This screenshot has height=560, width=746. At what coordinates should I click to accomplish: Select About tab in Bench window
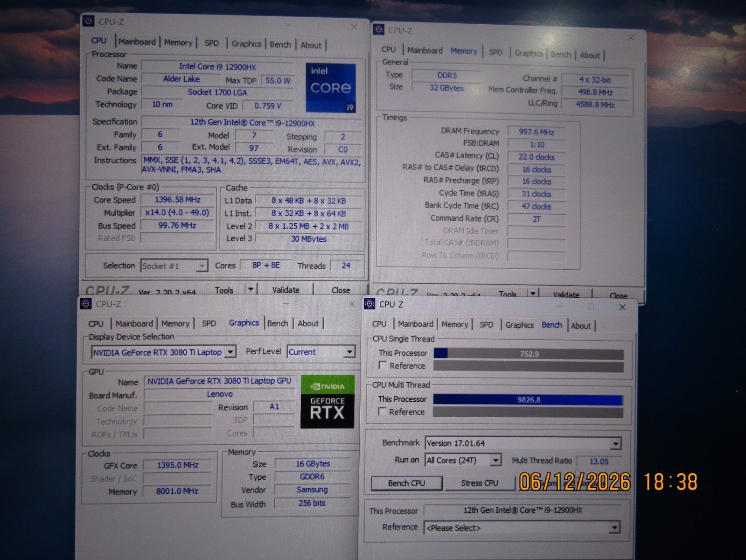[x=580, y=326]
